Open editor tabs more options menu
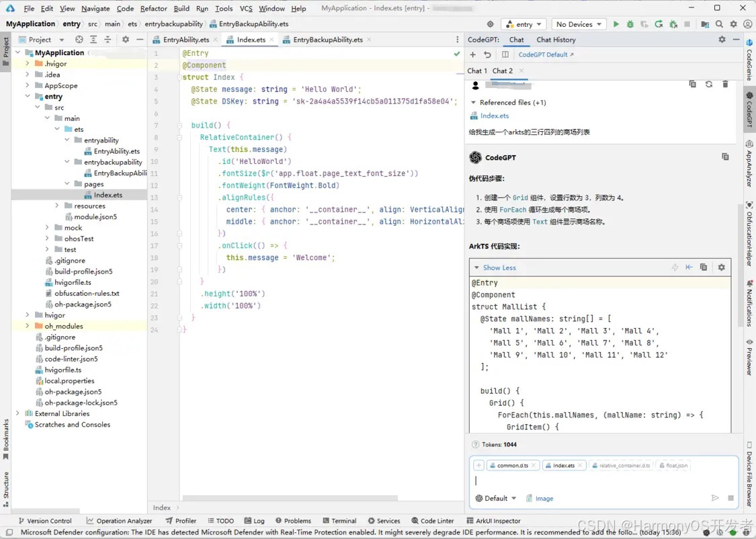 [457, 40]
